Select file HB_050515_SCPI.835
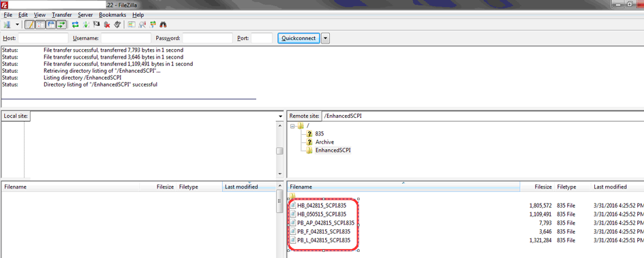The width and height of the screenshot is (644, 258). tap(322, 214)
